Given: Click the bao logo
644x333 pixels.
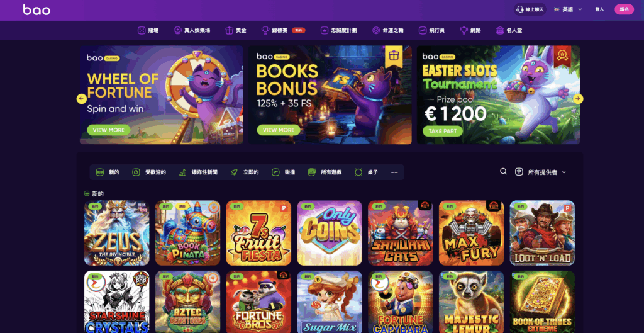Looking at the screenshot, I should tap(36, 10).
